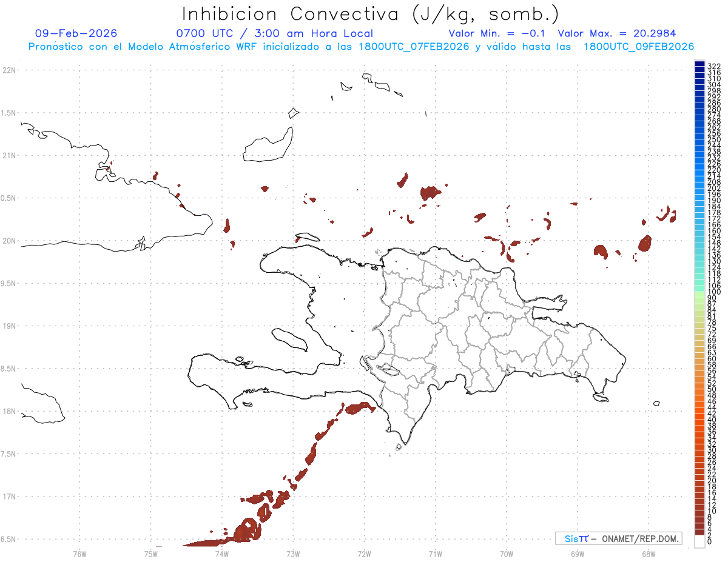Click the '18N' latitude label

[8, 411]
